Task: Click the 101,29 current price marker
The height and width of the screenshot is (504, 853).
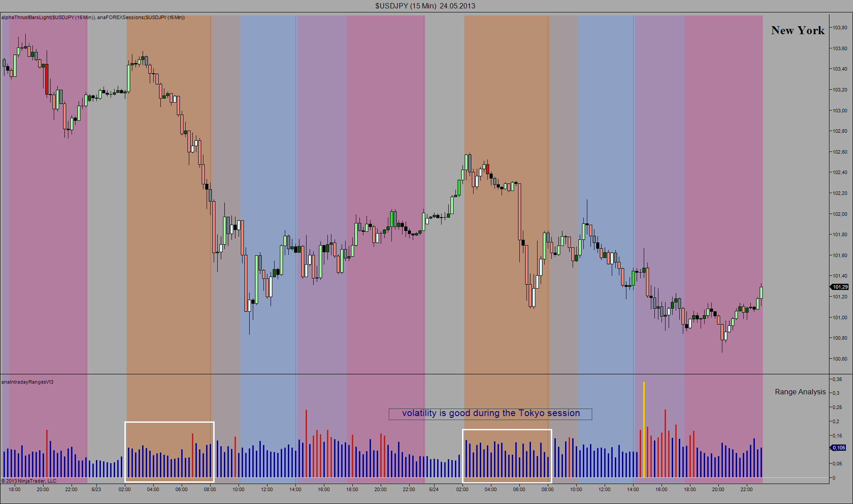Action: click(x=839, y=287)
